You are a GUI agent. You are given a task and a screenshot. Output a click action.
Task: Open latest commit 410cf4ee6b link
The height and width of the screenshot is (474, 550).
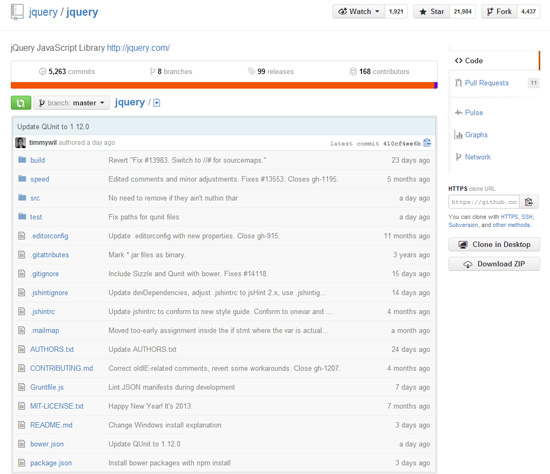(x=402, y=143)
